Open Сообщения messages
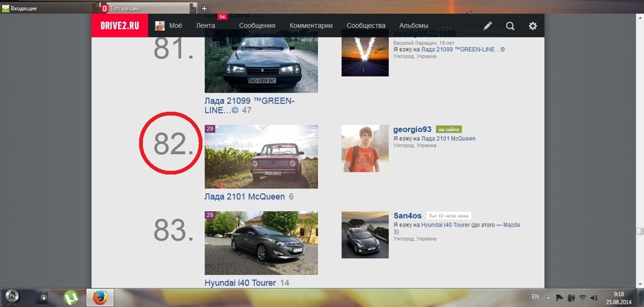This screenshot has height=307, width=644. (x=257, y=25)
